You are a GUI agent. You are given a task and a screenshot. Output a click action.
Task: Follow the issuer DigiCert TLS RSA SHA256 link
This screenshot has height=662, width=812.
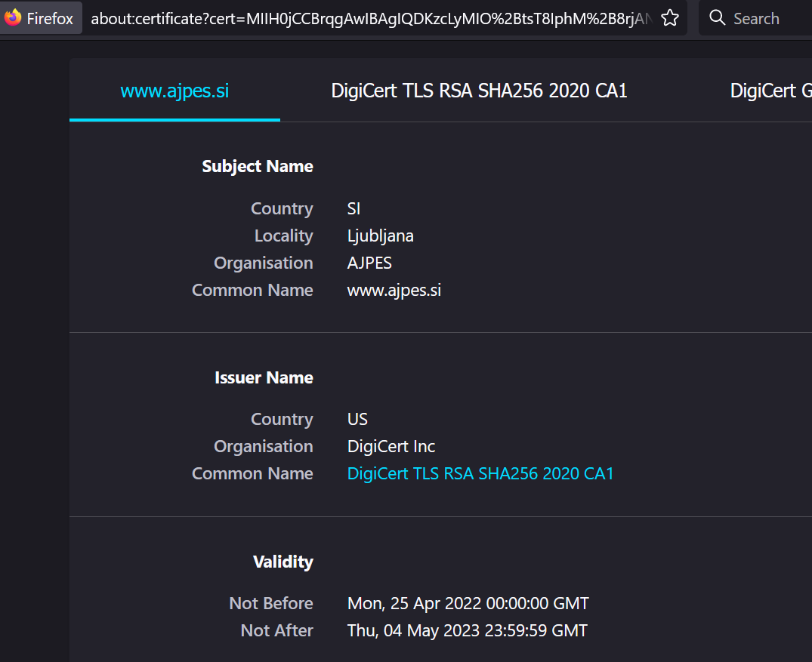480,473
